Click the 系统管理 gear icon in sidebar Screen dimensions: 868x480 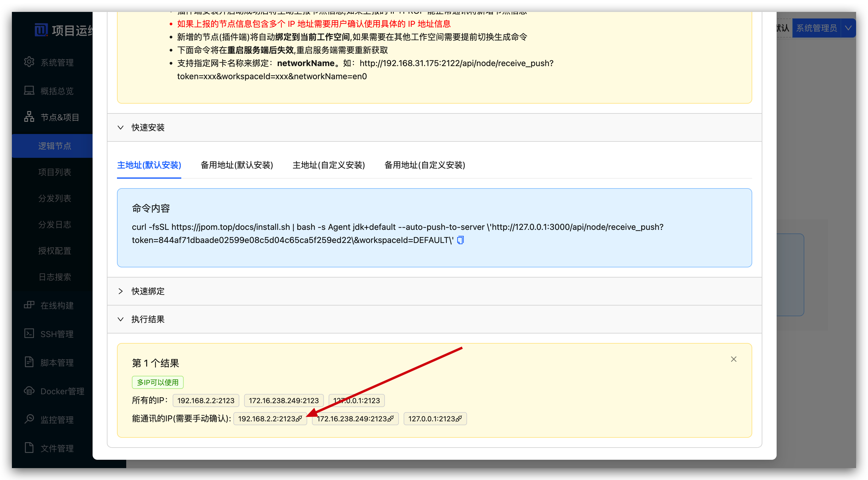pyautogui.click(x=29, y=62)
